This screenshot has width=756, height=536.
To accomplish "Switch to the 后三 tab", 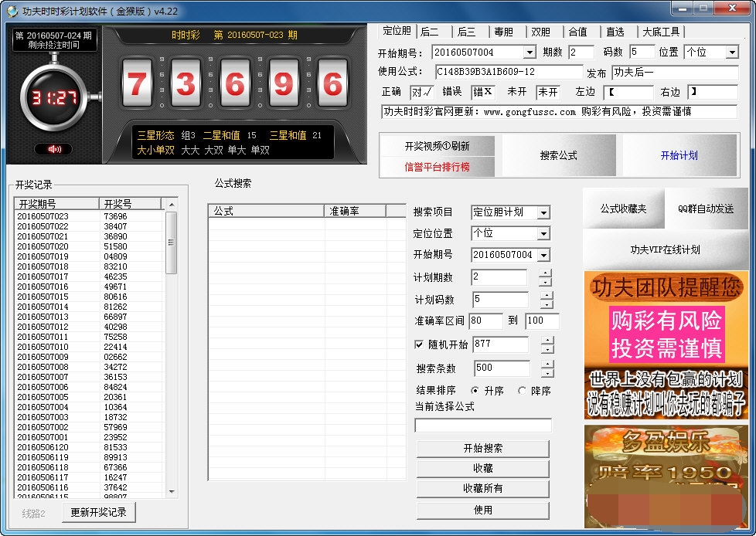I will 466,32.
